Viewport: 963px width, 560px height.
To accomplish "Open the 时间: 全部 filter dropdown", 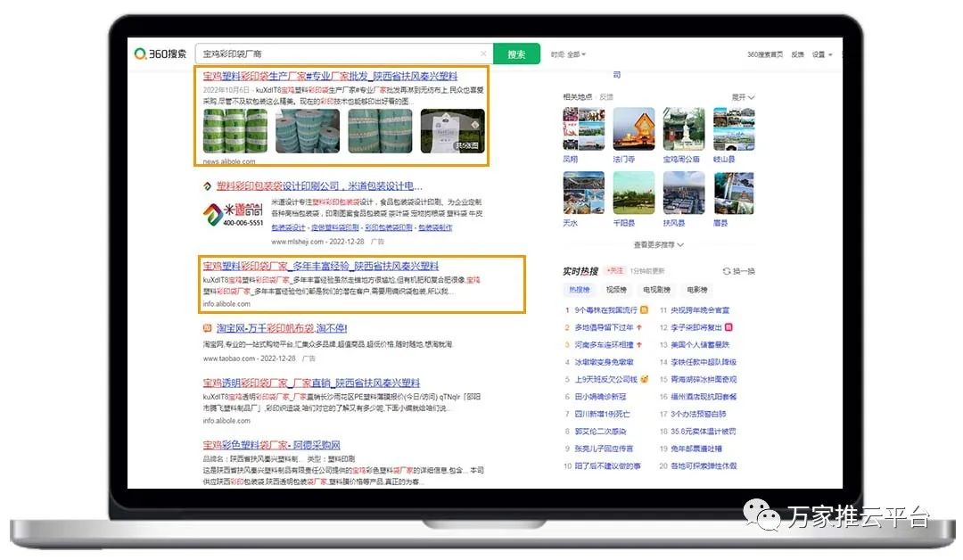I will pyautogui.click(x=568, y=54).
